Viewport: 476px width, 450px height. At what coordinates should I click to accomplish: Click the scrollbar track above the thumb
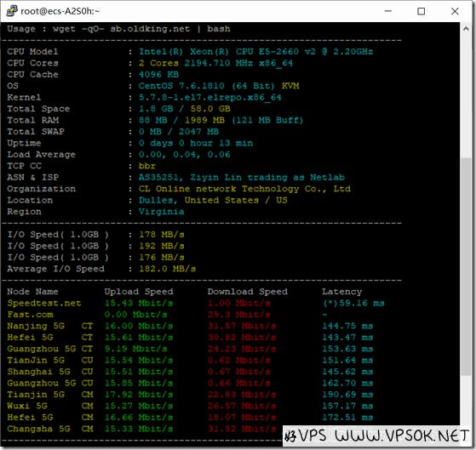tap(466, 96)
